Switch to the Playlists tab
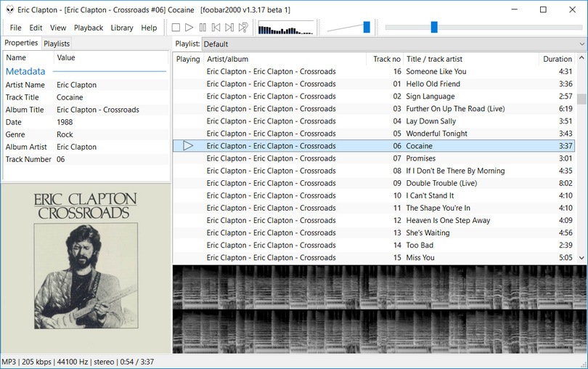The image size is (588, 369). click(x=57, y=44)
